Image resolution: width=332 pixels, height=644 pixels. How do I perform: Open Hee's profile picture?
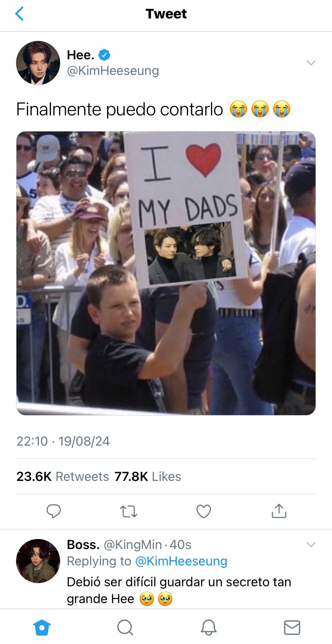tap(38, 63)
